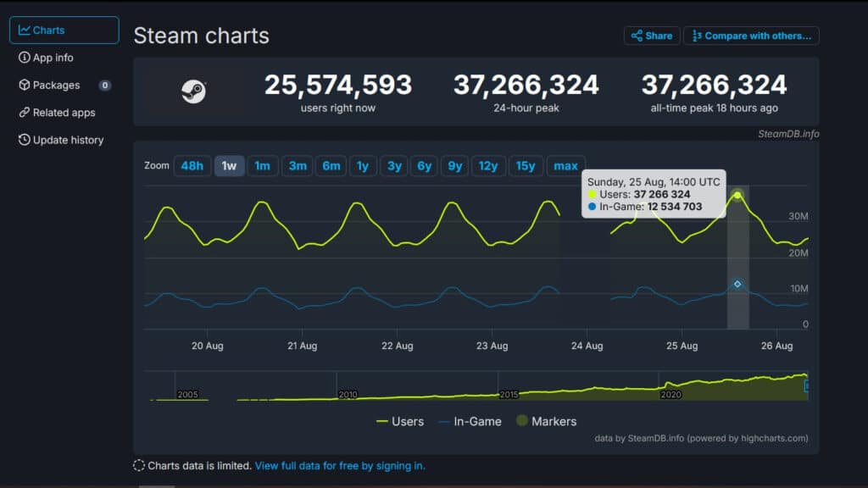The width and height of the screenshot is (868, 488).
Task: Click Compare with others button
Action: click(751, 36)
